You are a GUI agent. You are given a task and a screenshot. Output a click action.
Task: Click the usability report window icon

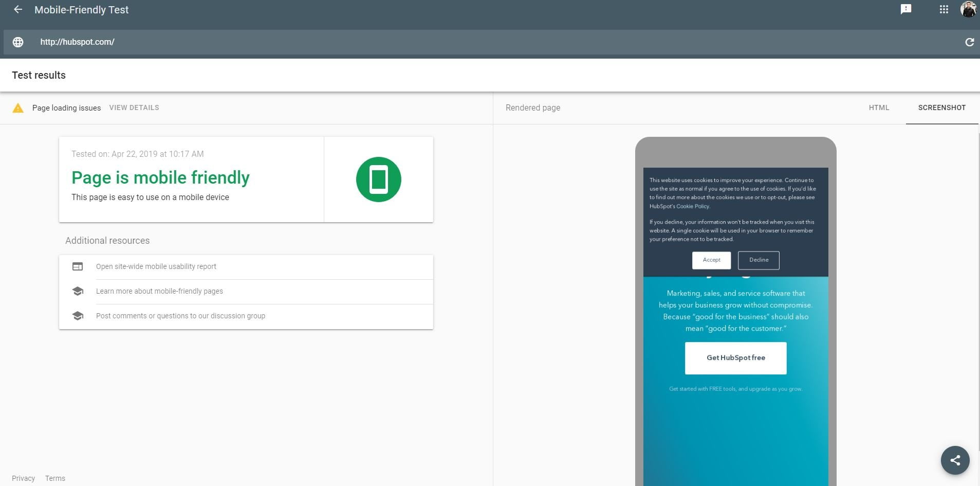pyautogui.click(x=78, y=266)
